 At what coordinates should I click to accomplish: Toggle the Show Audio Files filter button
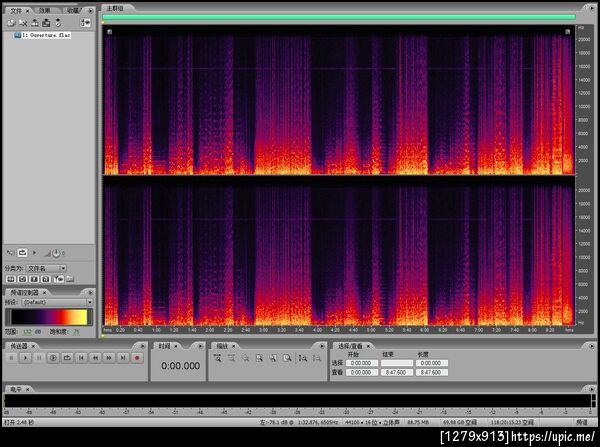(x=11, y=279)
